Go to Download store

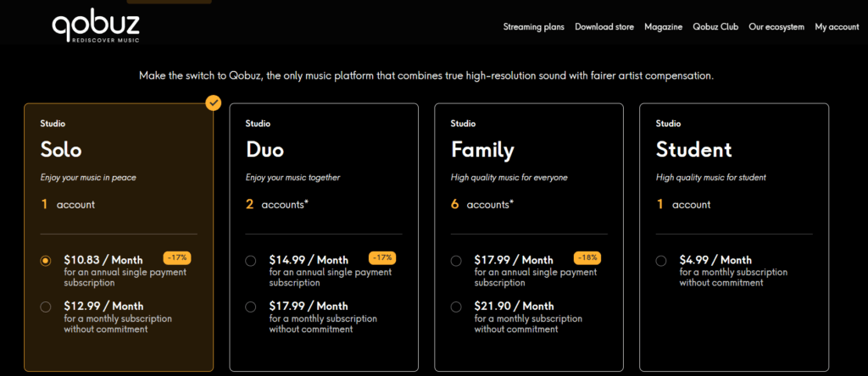point(604,27)
